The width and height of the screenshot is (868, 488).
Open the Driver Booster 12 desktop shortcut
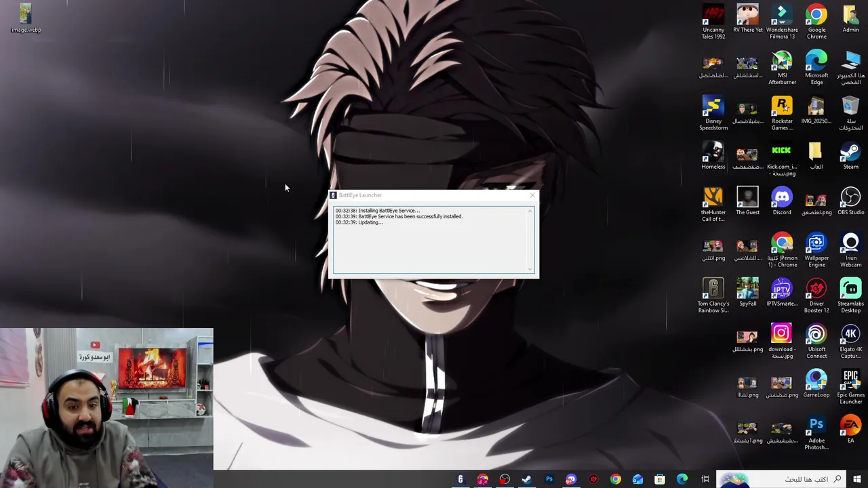pyautogui.click(x=816, y=296)
